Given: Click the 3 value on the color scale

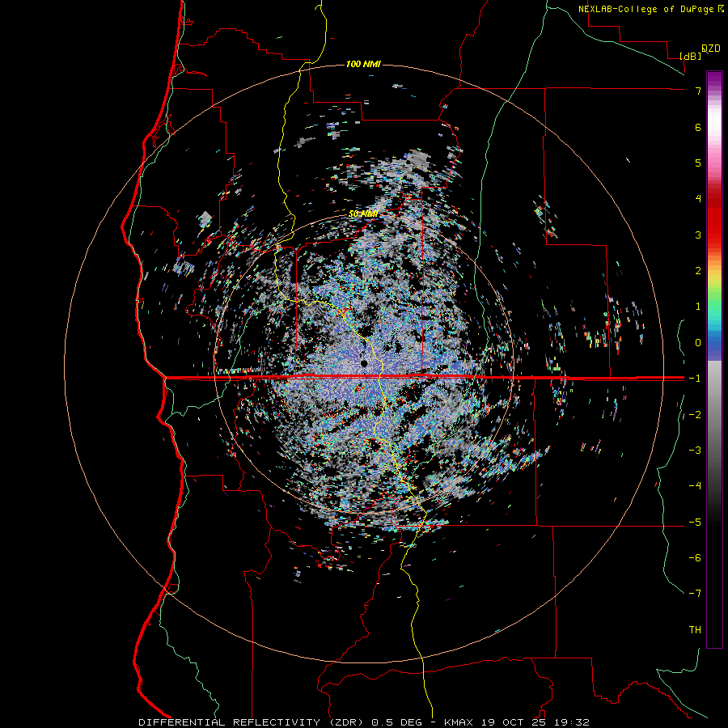Looking at the screenshot, I should click(x=698, y=235).
